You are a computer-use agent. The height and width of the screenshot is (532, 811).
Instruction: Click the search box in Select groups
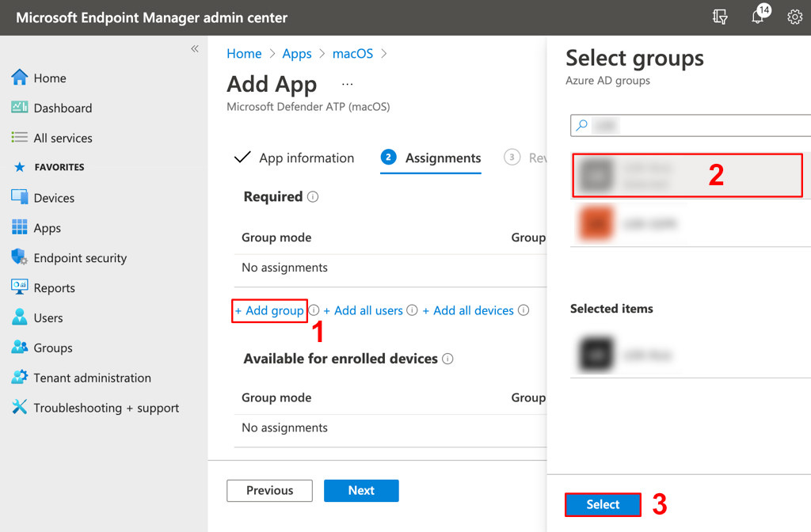point(691,125)
